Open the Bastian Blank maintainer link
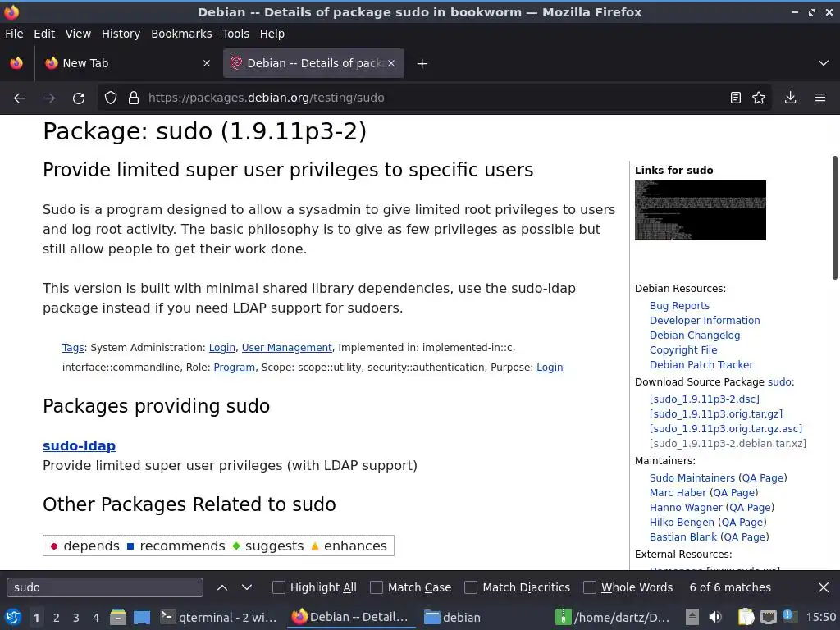 tap(683, 536)
